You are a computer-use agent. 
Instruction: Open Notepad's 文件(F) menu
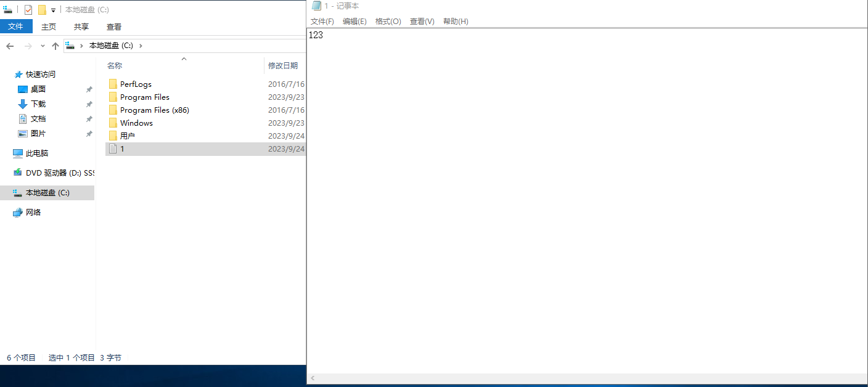322,22
